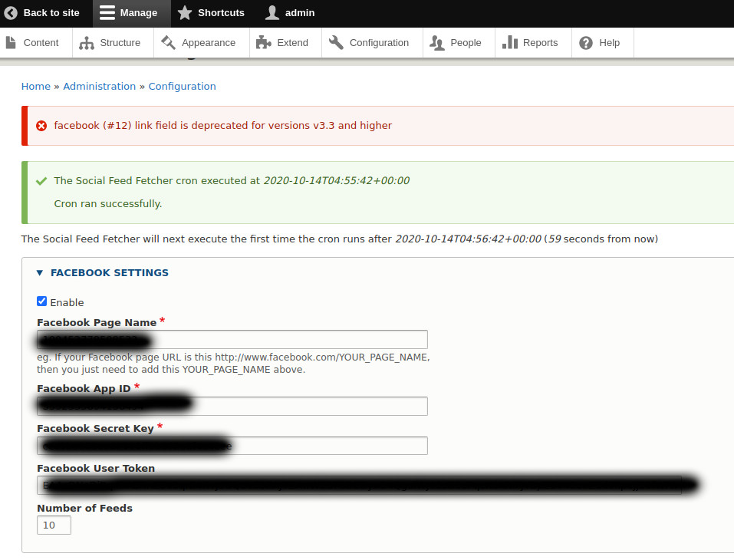The image size is (734, 560).
Task: Open the Home breadcrumb link
Action: click(35, 86)
